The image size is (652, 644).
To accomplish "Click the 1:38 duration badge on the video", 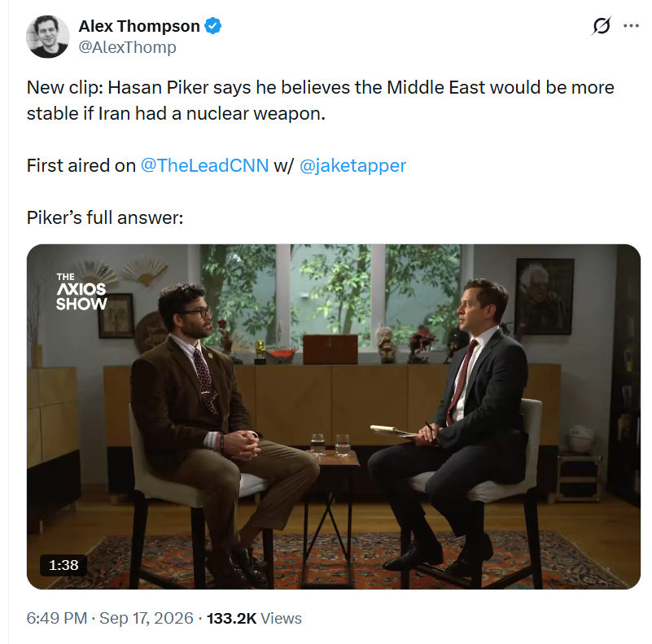I will (x=63, y=565).
